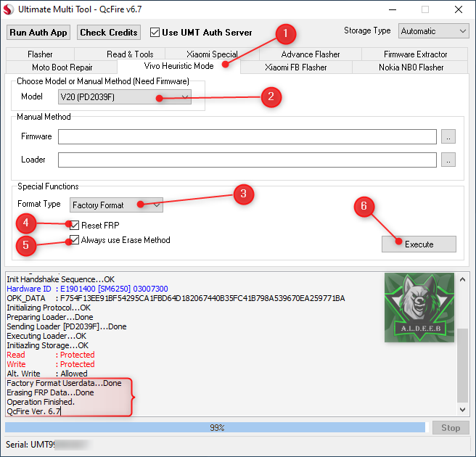Click 'Factory Format Userdata...Done' log line
The image size is (476, 457).
(64, 383)
